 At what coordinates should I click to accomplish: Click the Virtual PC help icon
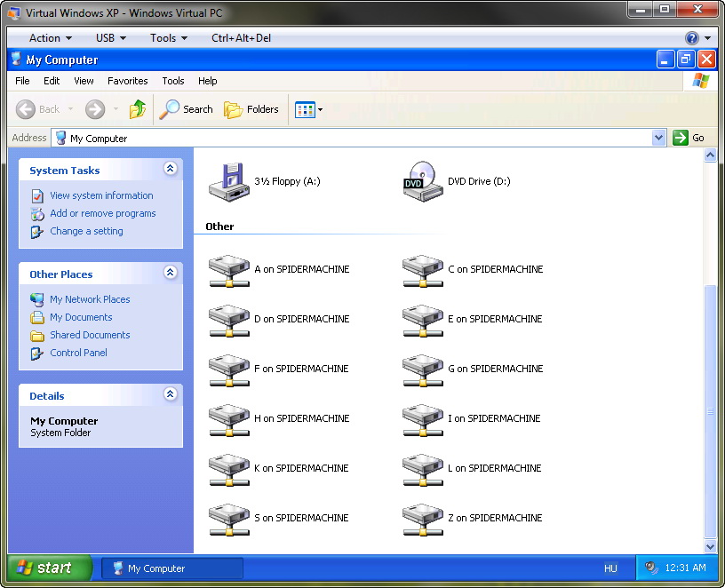692,38
